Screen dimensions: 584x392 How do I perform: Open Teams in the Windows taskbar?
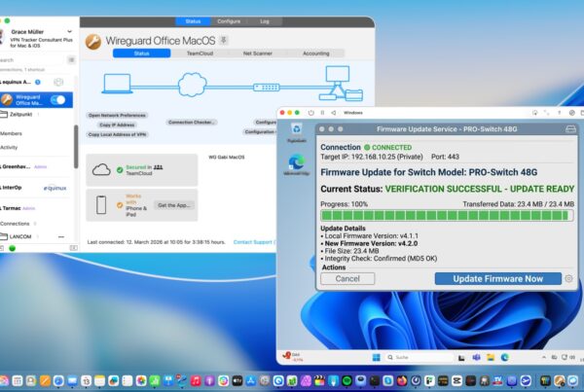[476, 357]
